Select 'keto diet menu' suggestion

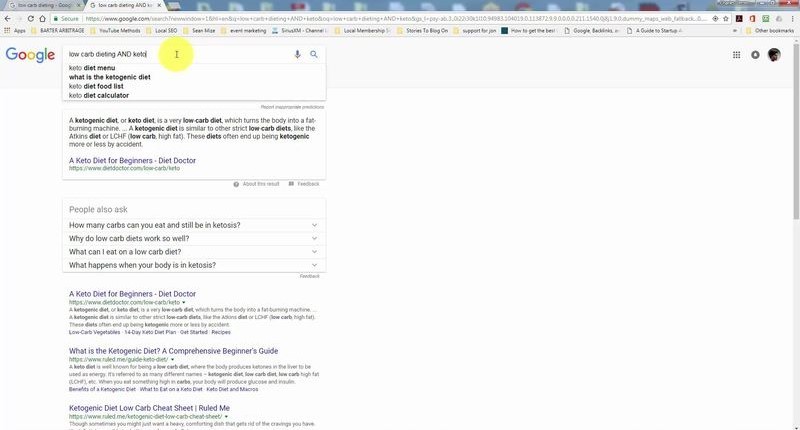[x=92, y=68]
